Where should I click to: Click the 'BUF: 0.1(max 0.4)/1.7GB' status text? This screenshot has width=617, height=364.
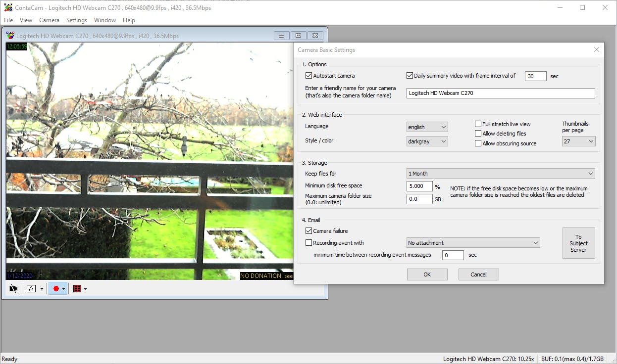point(572,359)
